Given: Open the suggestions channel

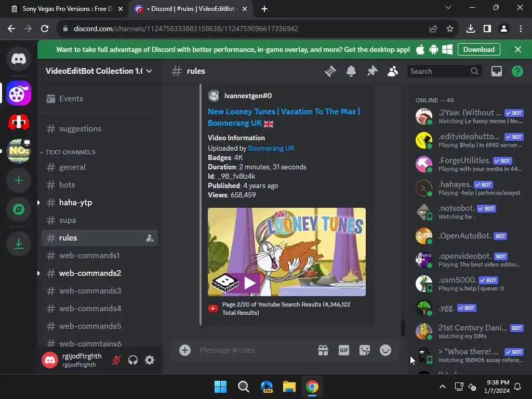Looking at the screenshot, I should pyautogui.click(x=99, y=129).
